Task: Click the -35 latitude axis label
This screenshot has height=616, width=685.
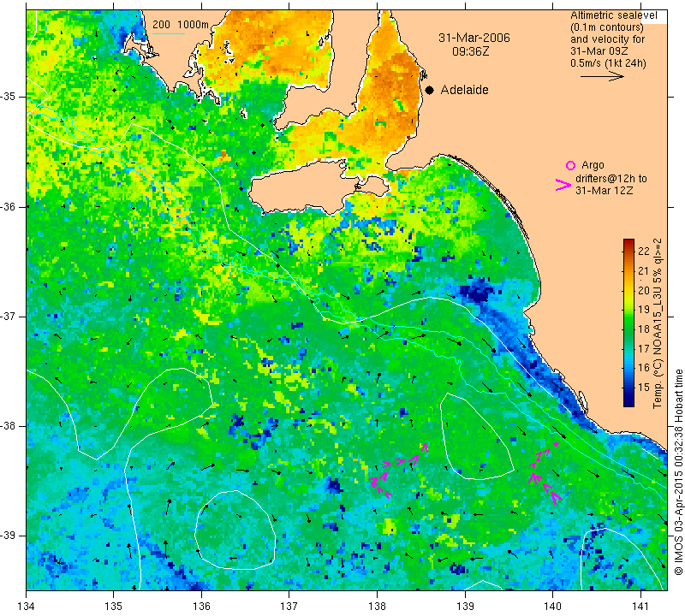Action: (x=9, y=97)
